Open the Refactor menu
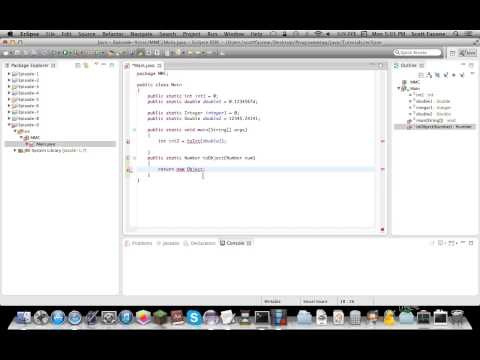Image resolution: width=480 pixels, height=360 pixels. [113, 34]
